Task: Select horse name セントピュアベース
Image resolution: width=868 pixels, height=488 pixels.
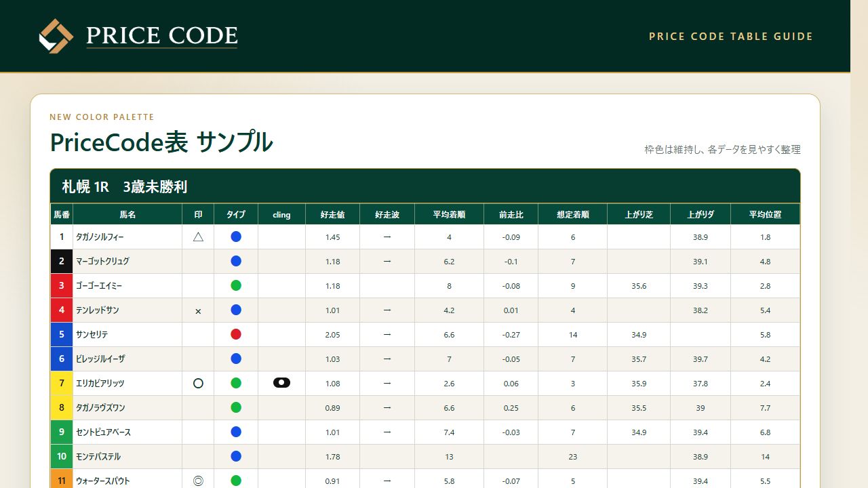Action: 104,432
